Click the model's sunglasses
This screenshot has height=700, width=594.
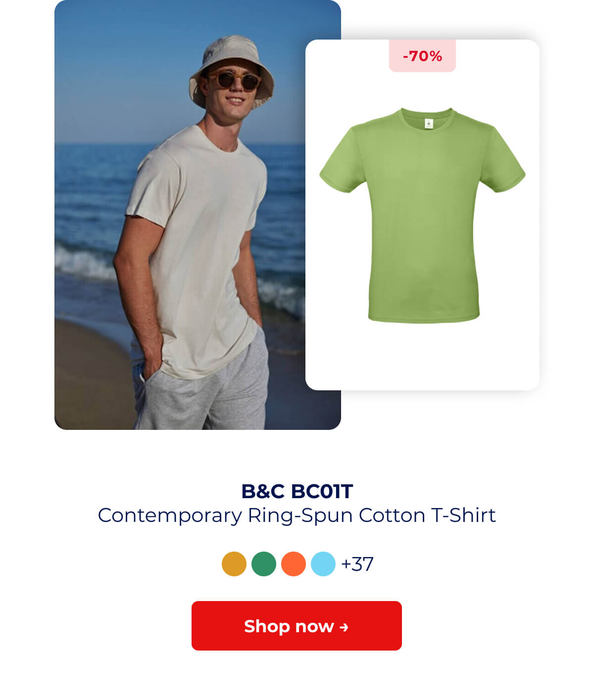(234, 81)
